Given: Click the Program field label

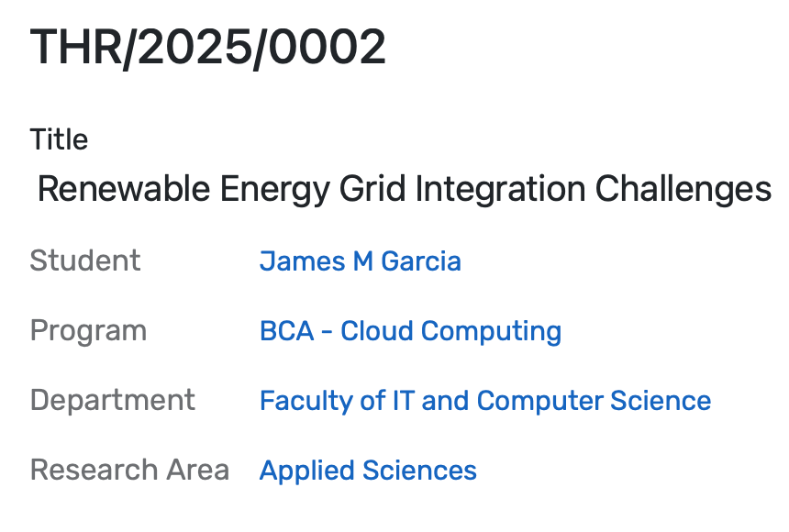Looking at the screenshot, I should (x=88, y=331).
